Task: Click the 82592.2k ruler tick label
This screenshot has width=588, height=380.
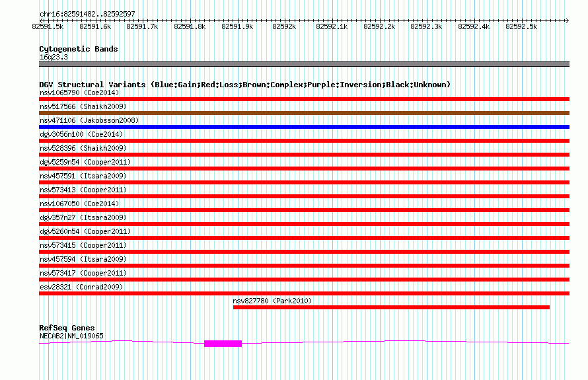Action: pyautogui.click(x=379, y=26)
